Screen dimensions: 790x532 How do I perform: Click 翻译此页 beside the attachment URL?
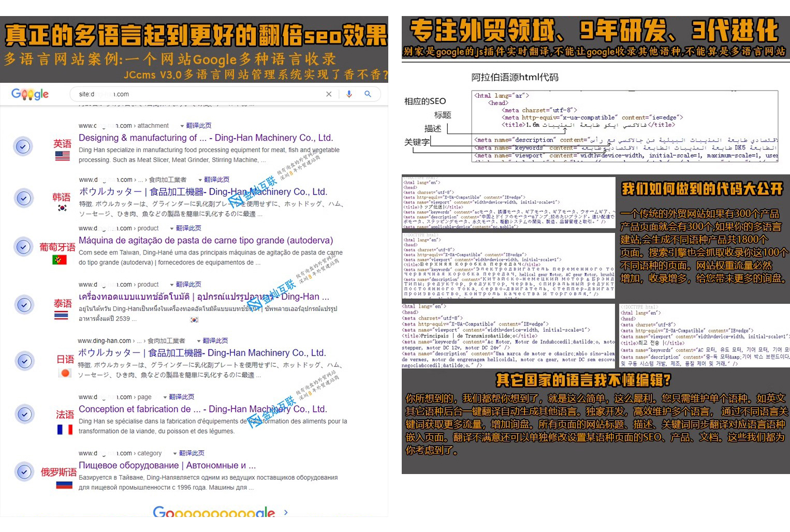[x=199, y=126]
